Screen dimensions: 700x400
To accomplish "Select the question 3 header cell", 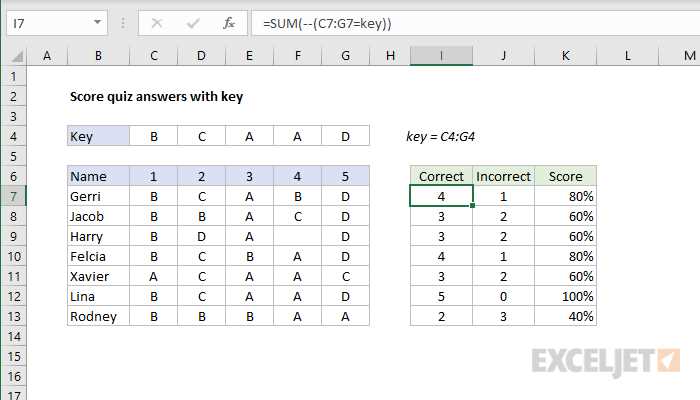I will click(249, 176).
